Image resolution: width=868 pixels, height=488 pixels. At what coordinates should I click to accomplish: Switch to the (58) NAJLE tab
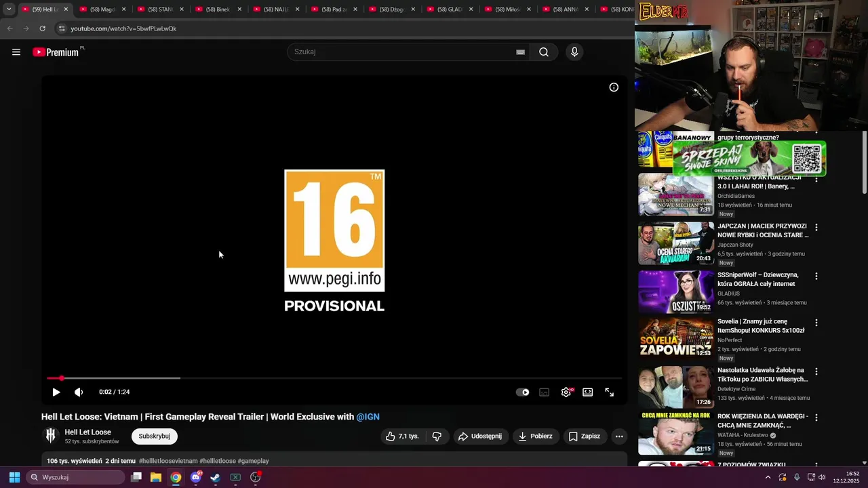276,9
